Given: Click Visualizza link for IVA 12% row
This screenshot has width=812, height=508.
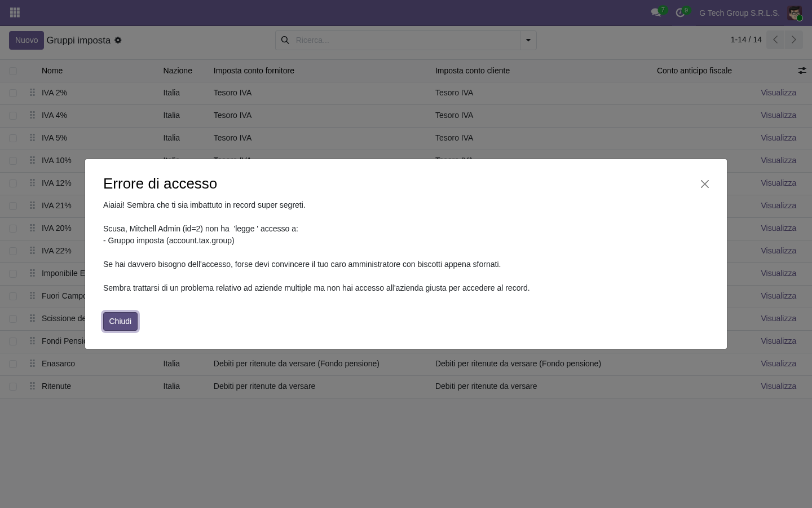Looking at the screenshot, I should (x=778, y=183).
